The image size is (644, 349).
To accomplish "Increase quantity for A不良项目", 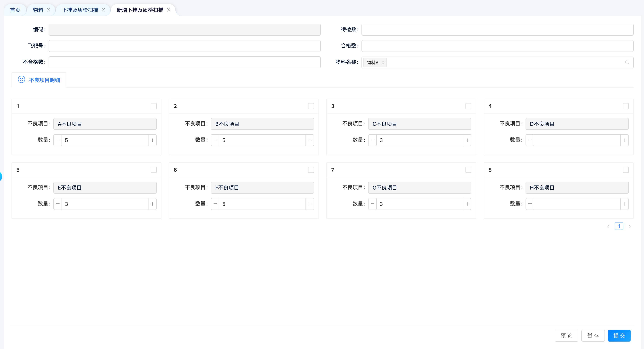I will pos(152,140).
